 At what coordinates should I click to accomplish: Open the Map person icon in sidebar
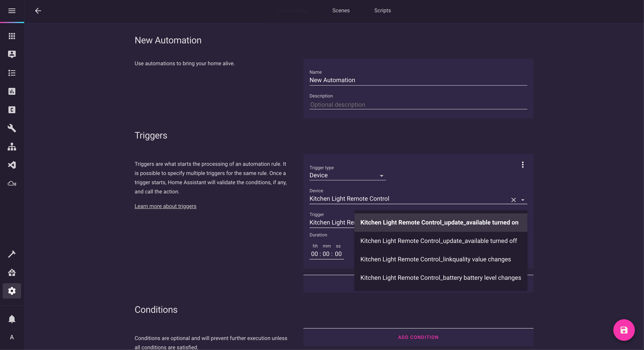[x=12, y=54]
